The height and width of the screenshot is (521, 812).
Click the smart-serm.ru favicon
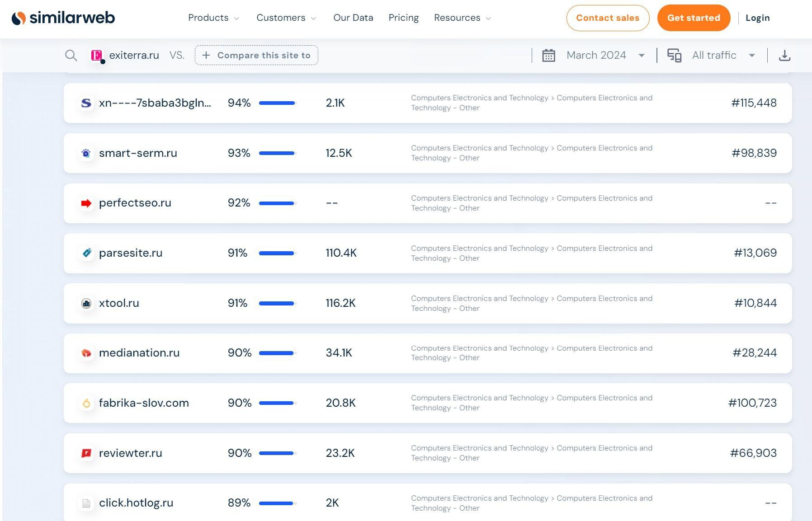point(86,153)
